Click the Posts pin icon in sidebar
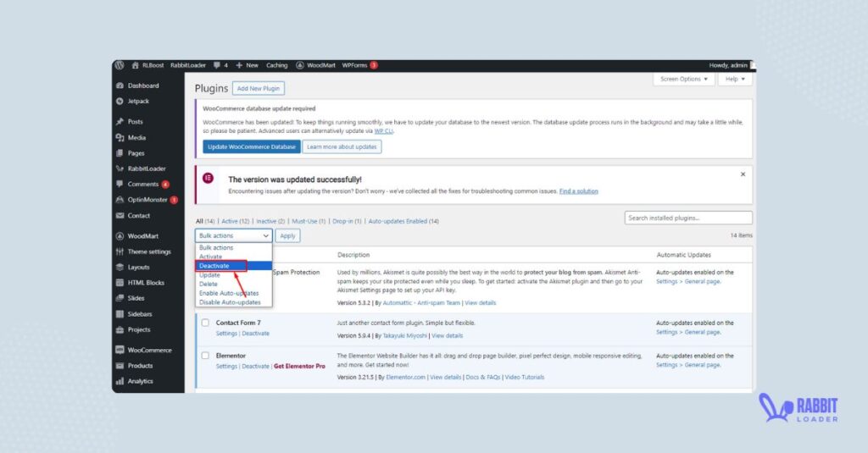Image resolution: width=868 pixels, height=453 pixels. click(120, 122)
